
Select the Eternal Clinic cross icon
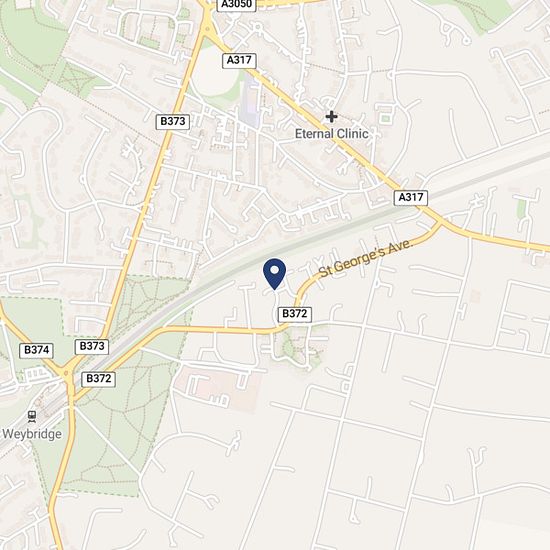[x=331, y=116]
